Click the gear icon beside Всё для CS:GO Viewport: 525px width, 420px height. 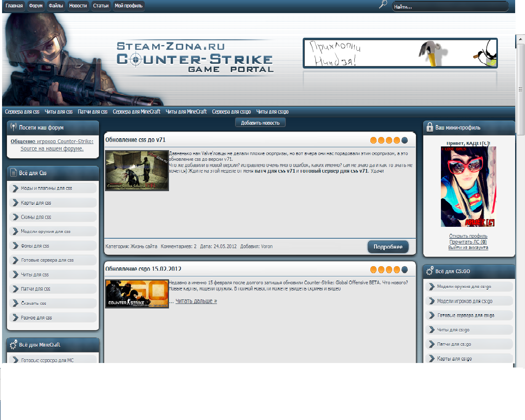429,271
